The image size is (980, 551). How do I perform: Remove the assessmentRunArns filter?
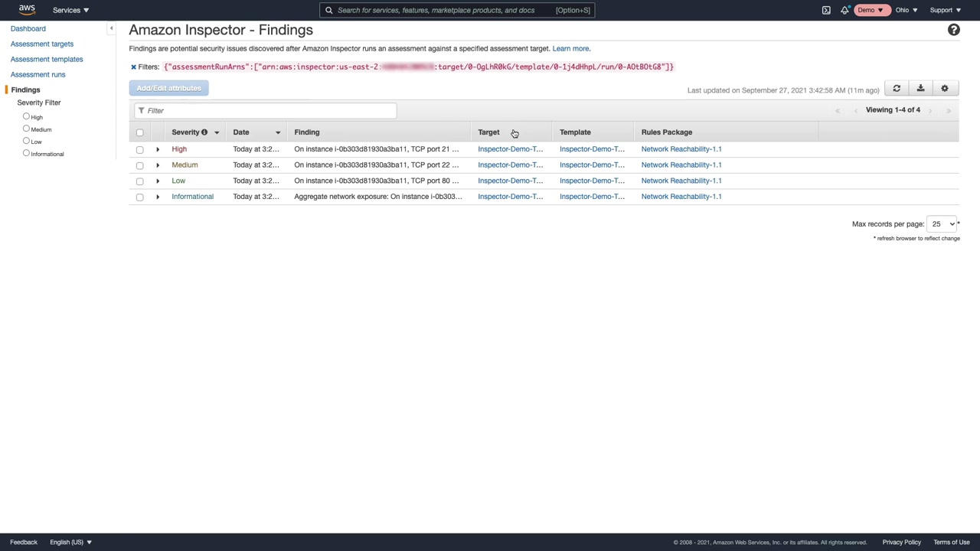tap(133, 67)
